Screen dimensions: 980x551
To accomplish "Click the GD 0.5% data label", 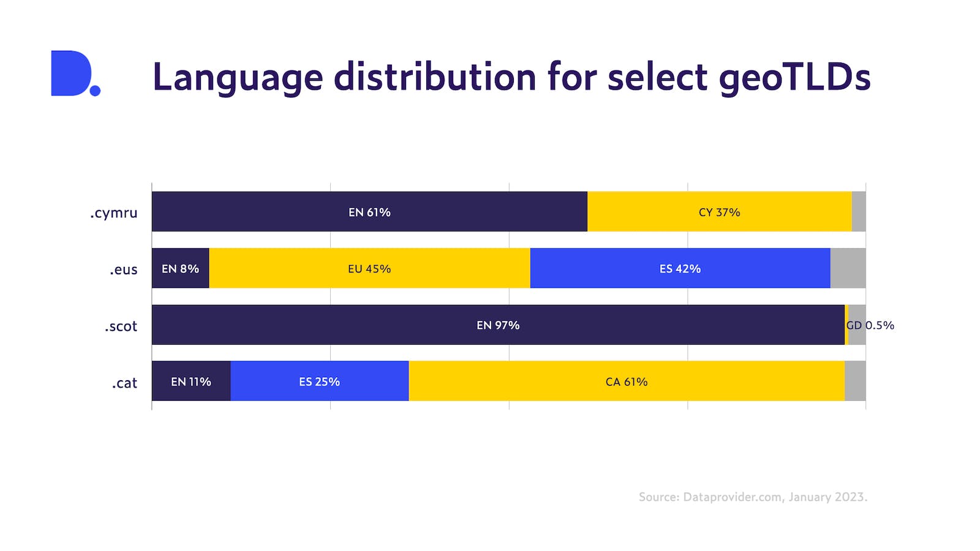I will pos(870,325).
